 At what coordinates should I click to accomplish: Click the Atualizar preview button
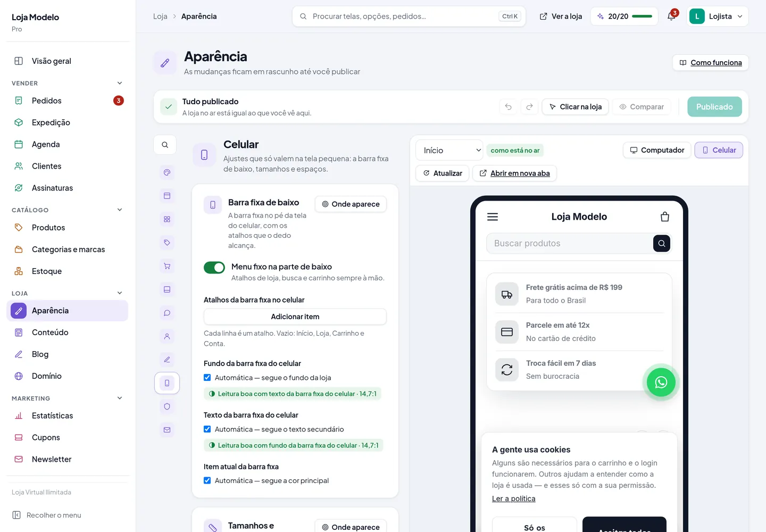[x=443, y=173]
